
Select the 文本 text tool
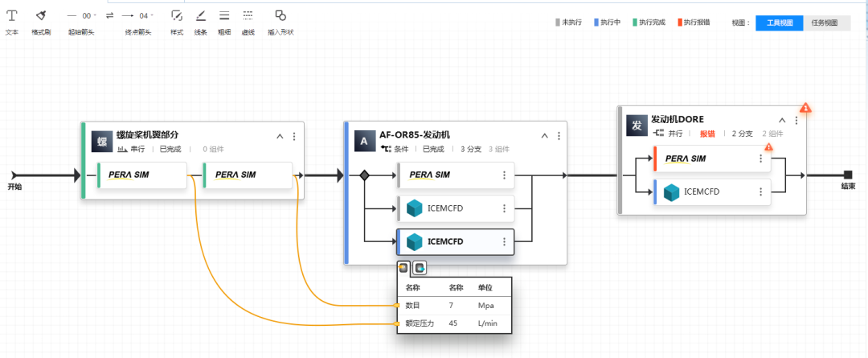click(x=12, y=16)
